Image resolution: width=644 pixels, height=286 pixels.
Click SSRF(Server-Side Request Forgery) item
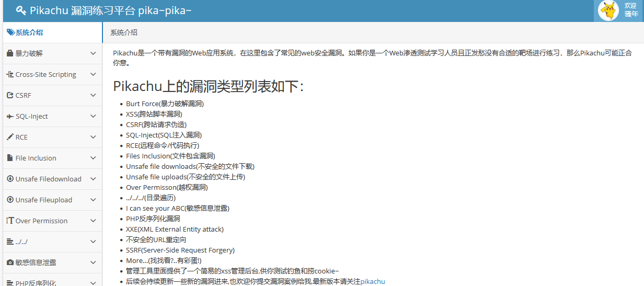point(180,250)
